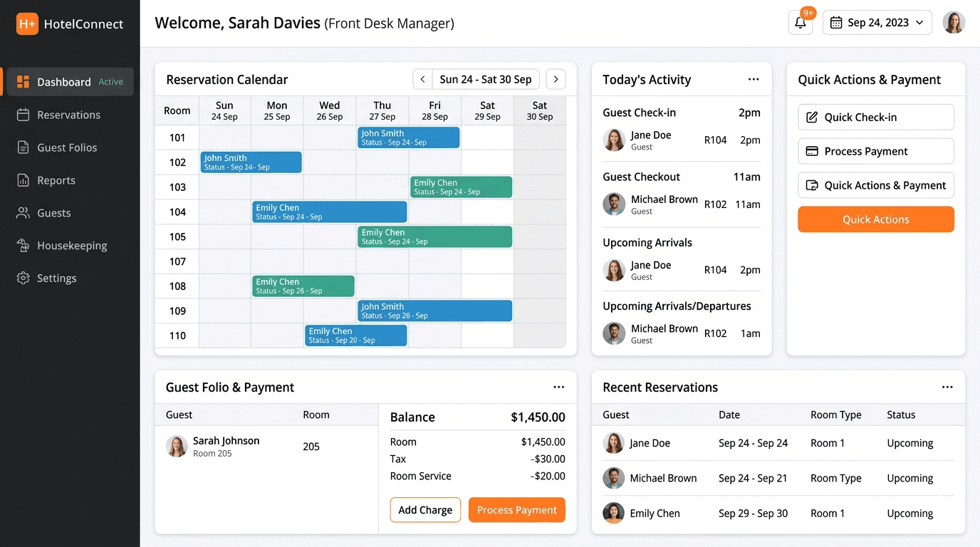Click the Settings gear icon
The image size is (980, 547).
point(24,278)
